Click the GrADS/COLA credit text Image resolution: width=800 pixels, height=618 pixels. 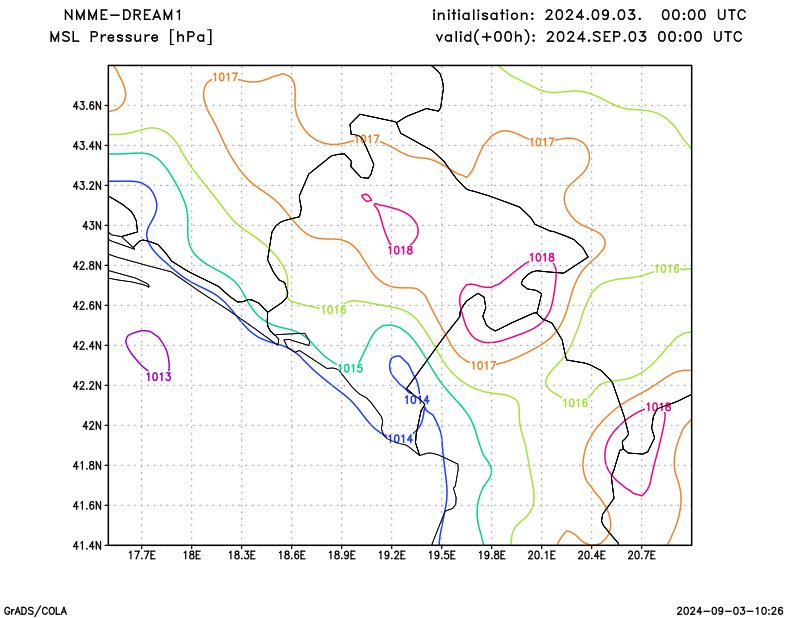pyautogui.click(x=35, y=611)
